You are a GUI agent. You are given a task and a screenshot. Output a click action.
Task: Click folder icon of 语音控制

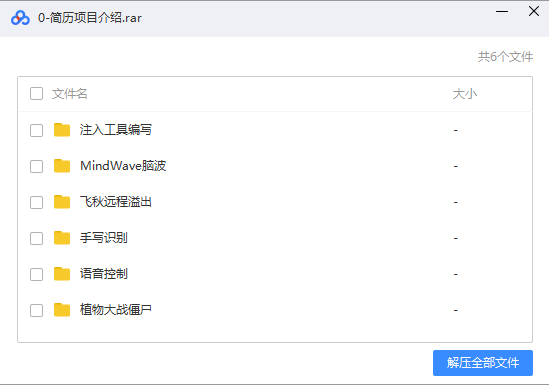tap(62, 274)
